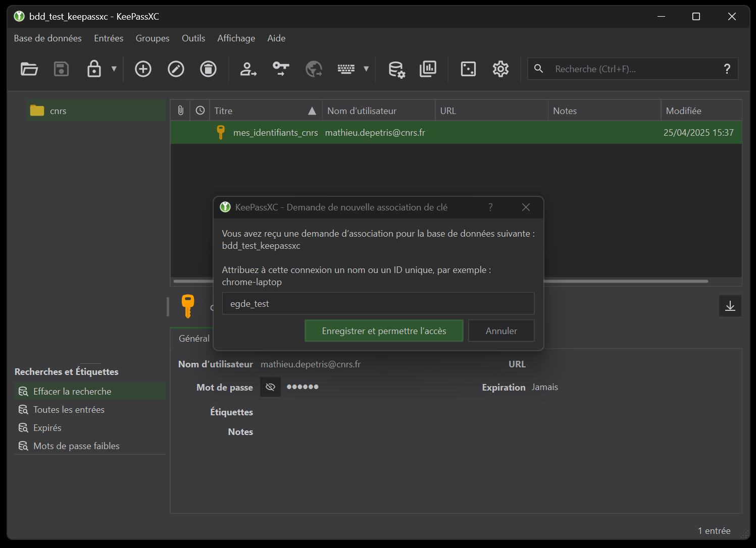Lock the database with padlock icon
This screenshot has height=548, width=756.
(94, 69)
